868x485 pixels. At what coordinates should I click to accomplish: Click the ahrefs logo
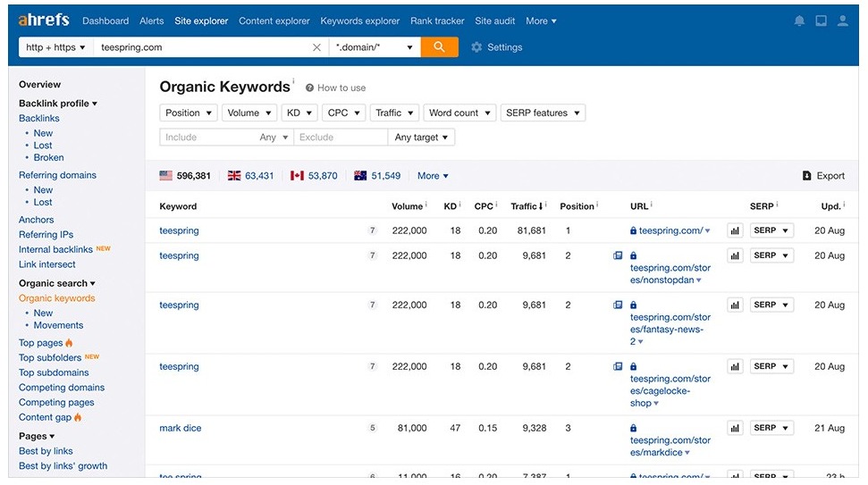44,20
